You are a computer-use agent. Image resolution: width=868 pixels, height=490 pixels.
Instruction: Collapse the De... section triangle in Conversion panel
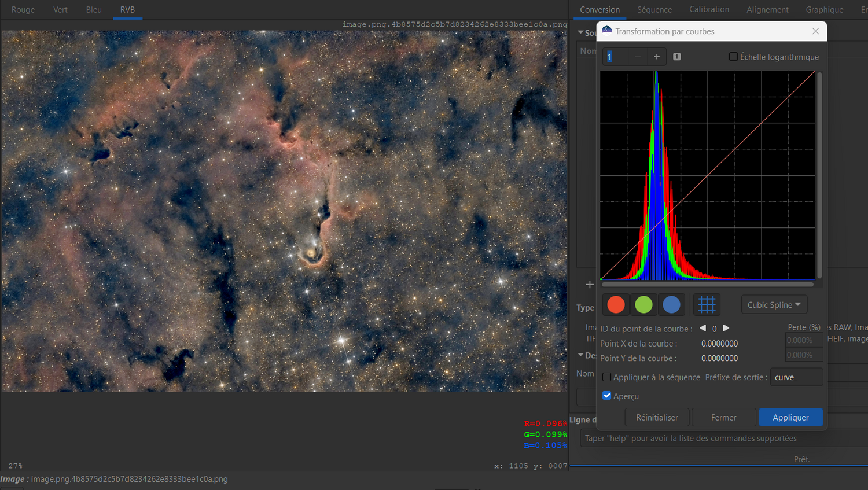tap(580, 355)
